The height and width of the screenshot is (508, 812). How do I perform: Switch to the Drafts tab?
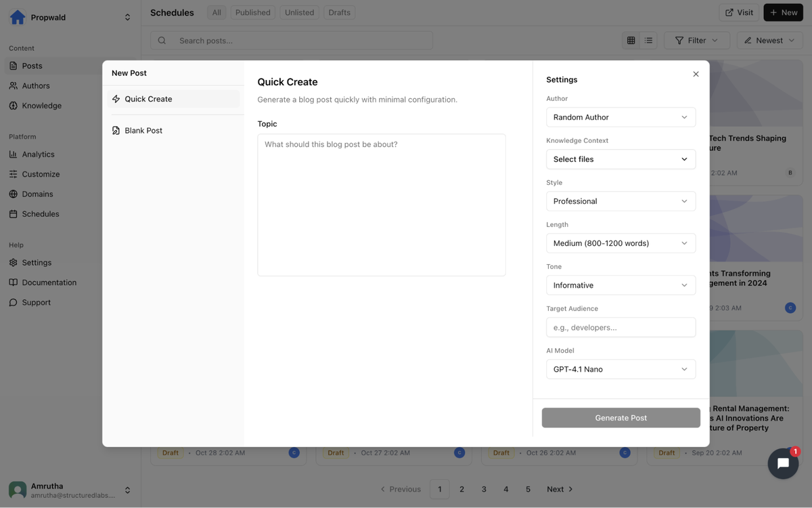tap(339, 12)
